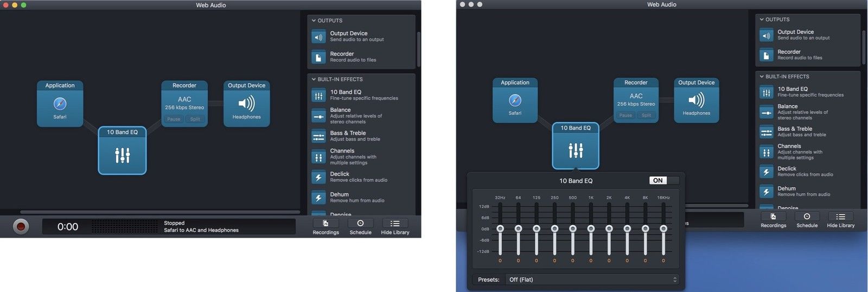Screen dimensions: 868x292
Task: Collapse BUILT-IN EFFECTS section in right window
Action: (762, 77)
